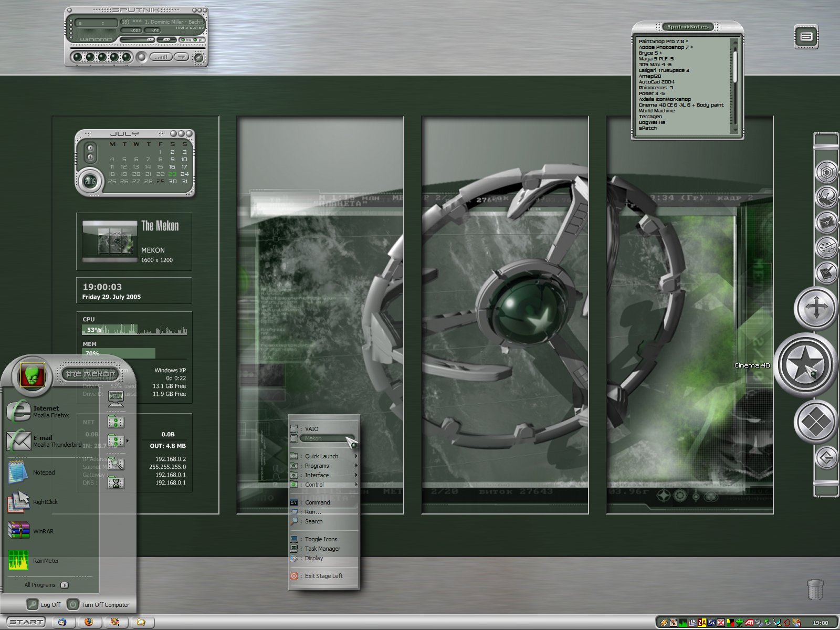
Task: Click the widget icon at top-right corner
Action: pos(806,37)
